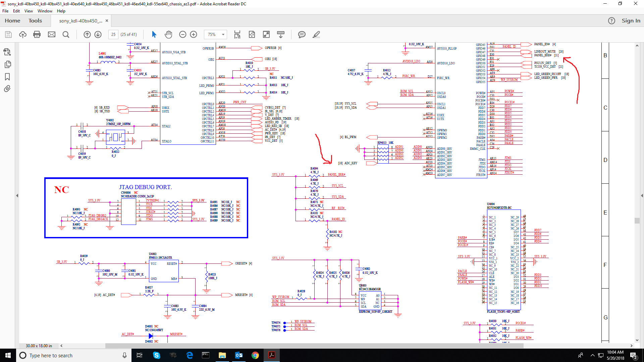
Task: Open Google Chrome from the taskbar
Action: point(255,355)
